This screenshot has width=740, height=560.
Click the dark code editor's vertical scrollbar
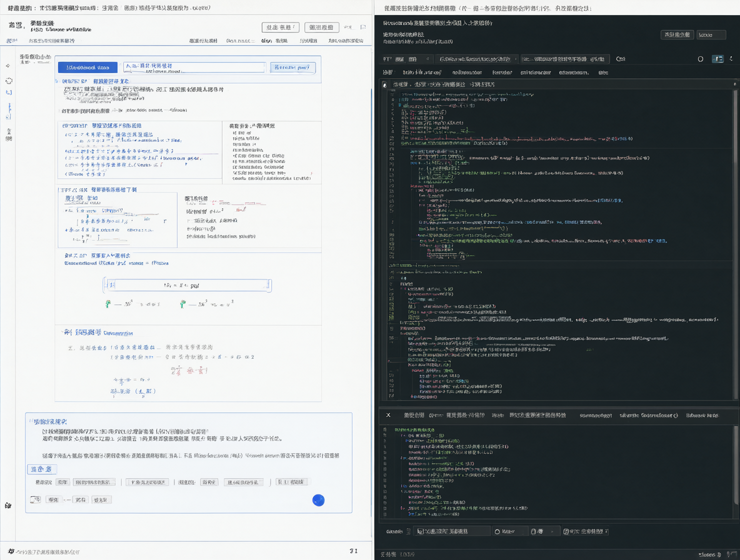(735, 243)
